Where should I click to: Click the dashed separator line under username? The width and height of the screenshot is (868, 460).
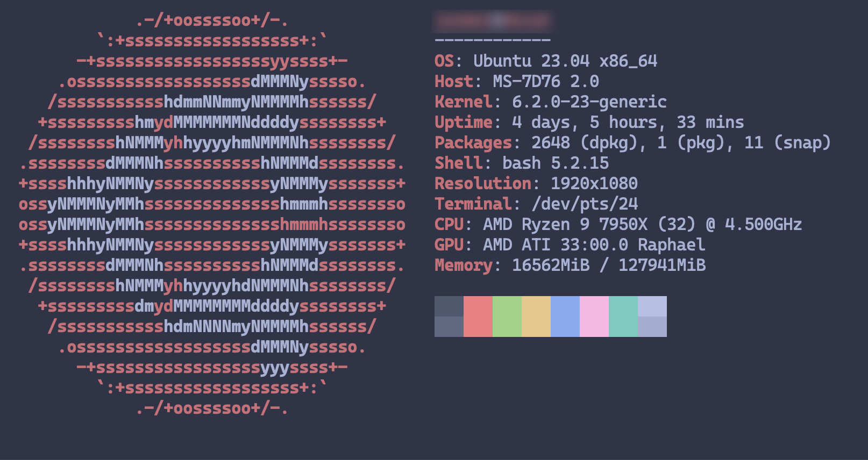coord(492,40)
